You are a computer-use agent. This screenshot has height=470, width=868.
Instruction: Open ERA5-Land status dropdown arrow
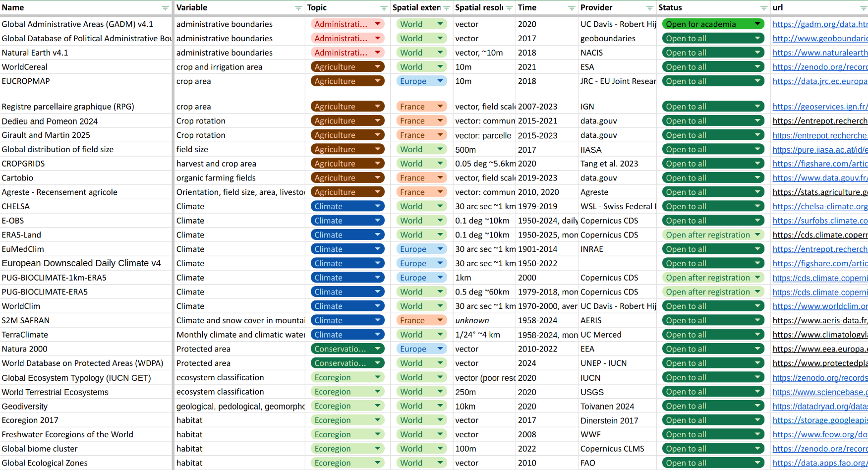point(757,235)
